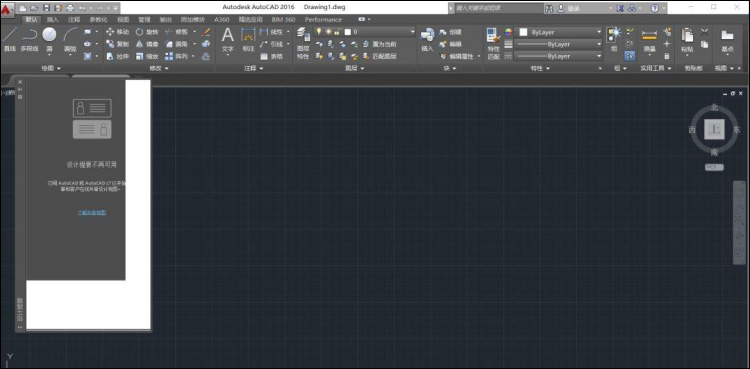The height and width of the screenshot is (369, 750).
Task: Click 编辑属性 (Edit Attributes) button
Action: click(458, 56)
